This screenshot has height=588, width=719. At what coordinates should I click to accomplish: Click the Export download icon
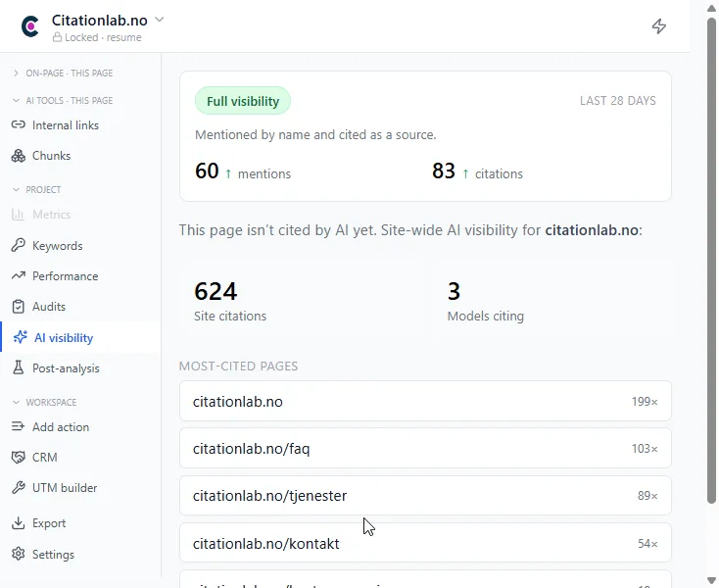pos(19,523)
